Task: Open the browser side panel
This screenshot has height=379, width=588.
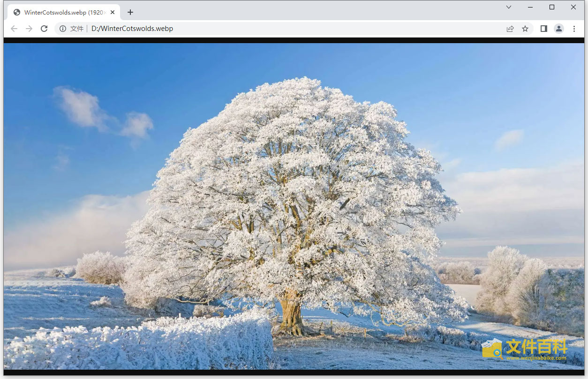Action: point(544,29)
